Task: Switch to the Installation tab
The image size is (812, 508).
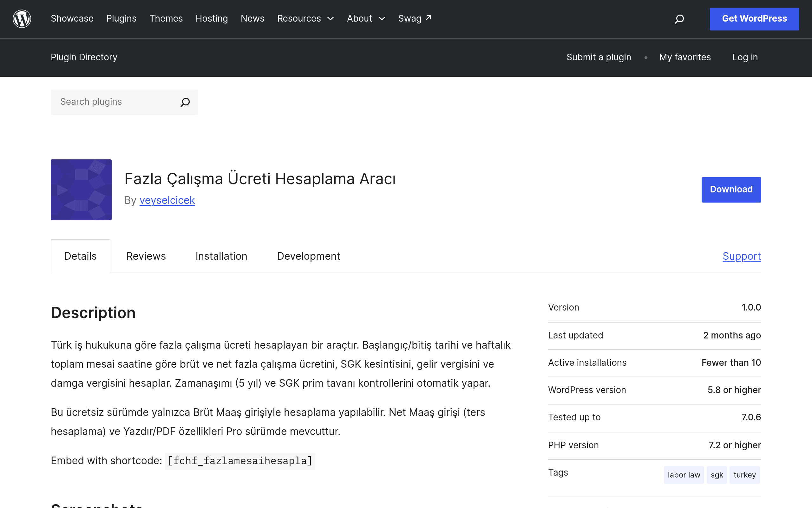Action: coord(221,256)
